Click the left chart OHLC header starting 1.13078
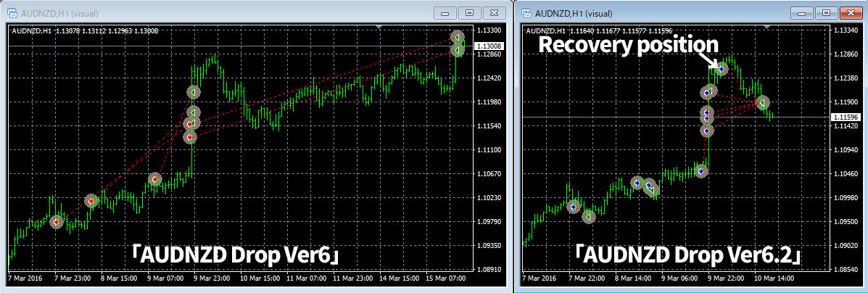This screenshot has height=293, width=868. click(x=85, y=31)
